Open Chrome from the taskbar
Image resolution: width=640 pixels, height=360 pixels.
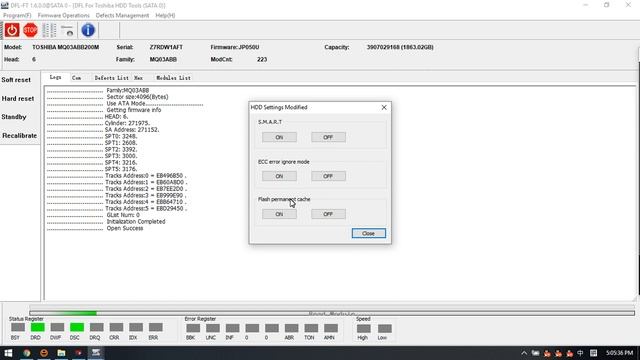tap(27, 353)
